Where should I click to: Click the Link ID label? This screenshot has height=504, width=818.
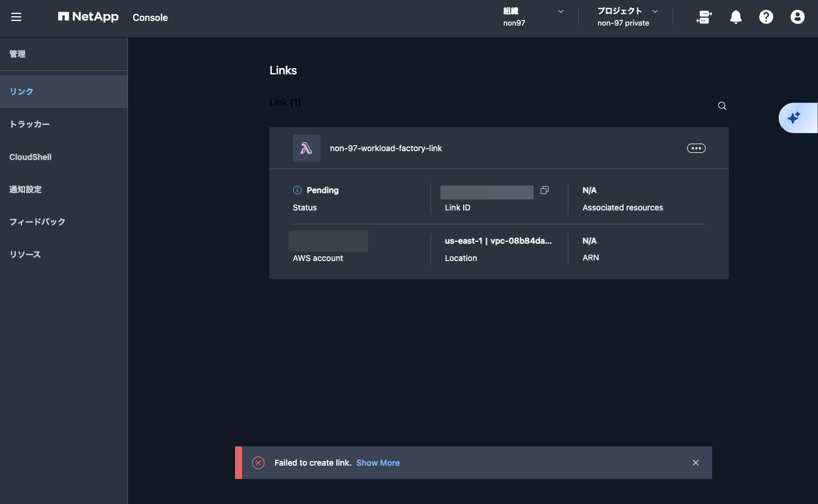[x=457, y=208]
